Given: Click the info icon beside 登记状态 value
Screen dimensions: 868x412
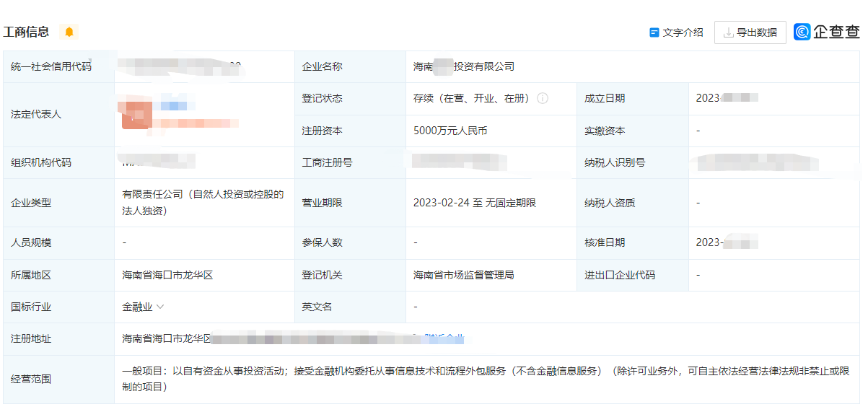Looking at the screenshot, I should (543, 99).
